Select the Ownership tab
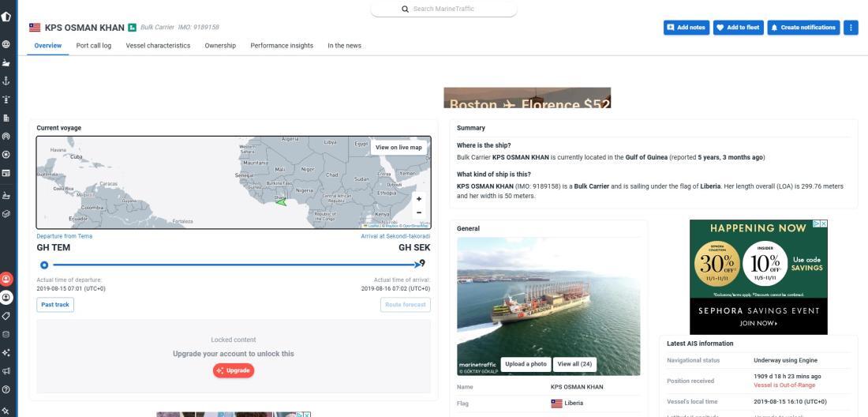This screenshot has height=417, width=868. (x=220, y=46)
